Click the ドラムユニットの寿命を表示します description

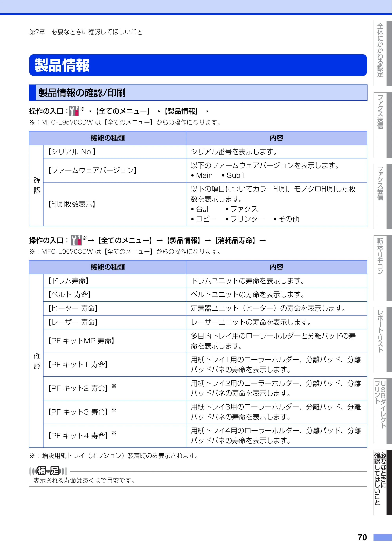point(248,281)
